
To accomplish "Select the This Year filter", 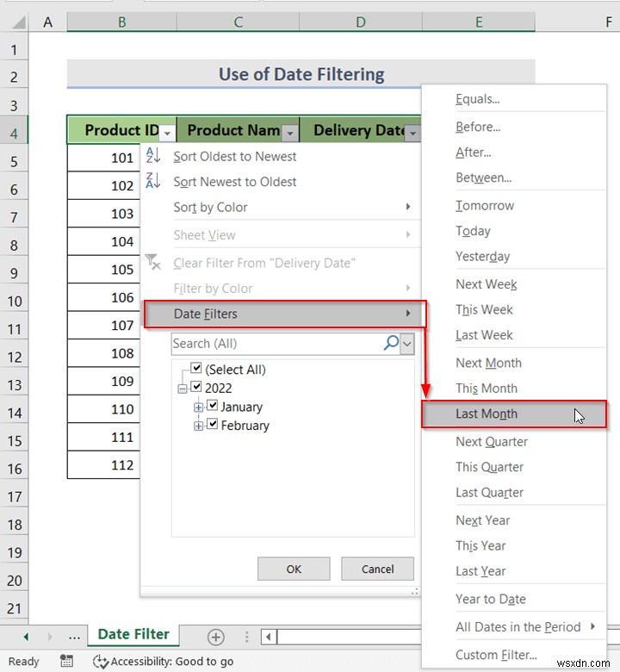I will tap(480, 545).
